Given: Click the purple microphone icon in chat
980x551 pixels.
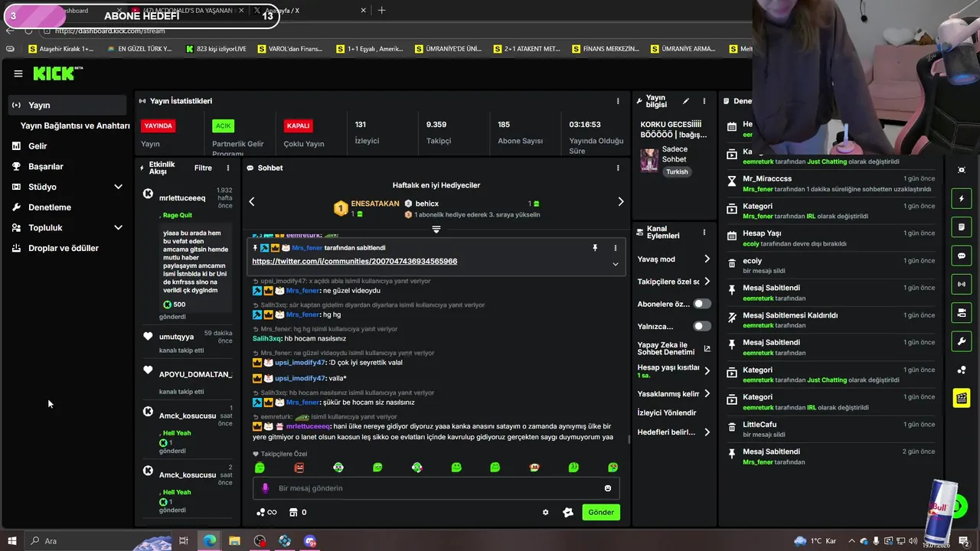Looking at the screenshot, I should (266, 488).
